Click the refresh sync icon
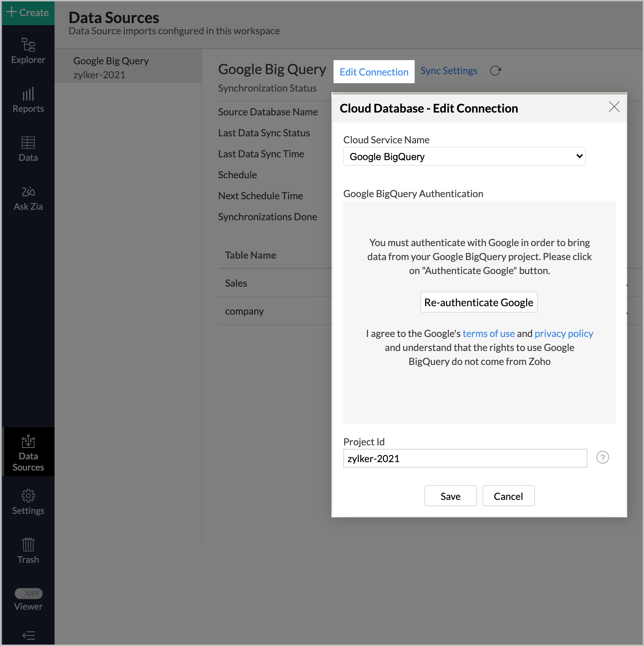 tap(495, 71)
